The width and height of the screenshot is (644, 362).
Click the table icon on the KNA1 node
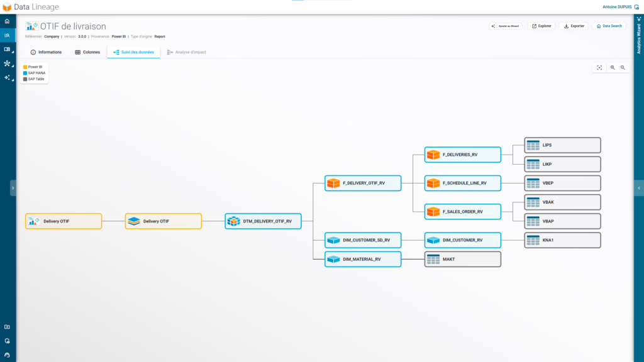(534, 240)
